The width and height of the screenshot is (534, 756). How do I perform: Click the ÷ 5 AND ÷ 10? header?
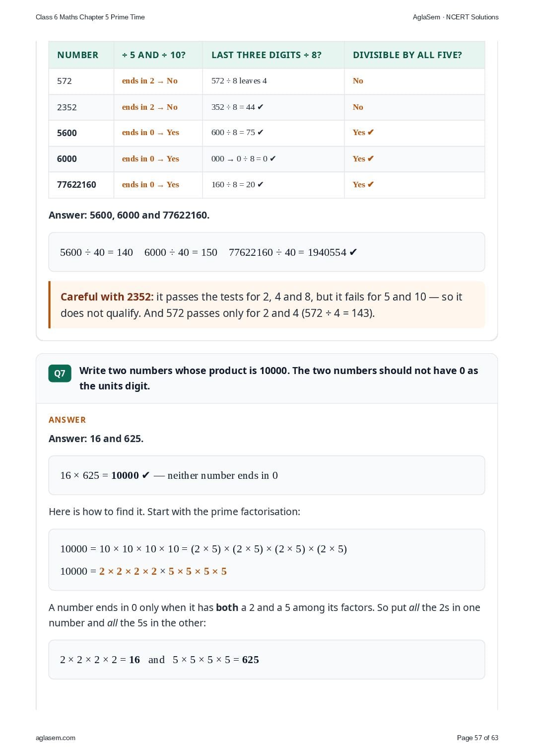coord(154,55)
